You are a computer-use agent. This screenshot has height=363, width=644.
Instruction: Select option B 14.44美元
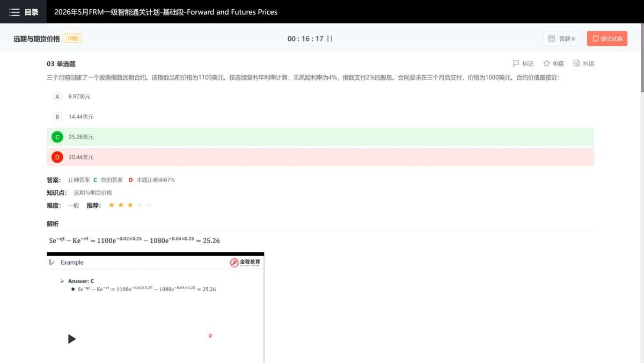click(x=320, y=117)
